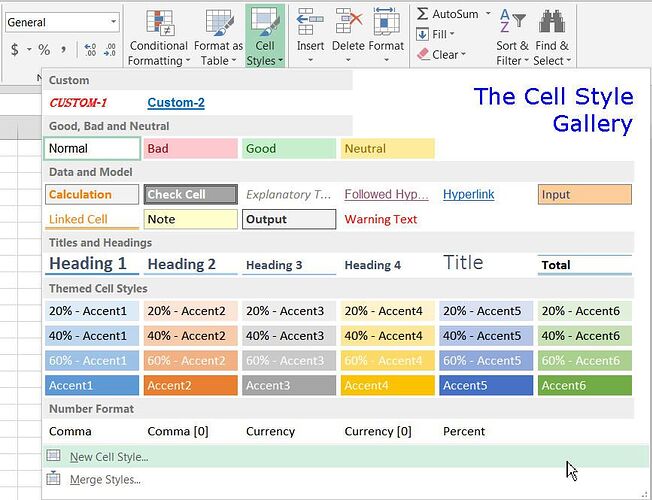Apply the Accent2 orange style swatch

(191, 385)
